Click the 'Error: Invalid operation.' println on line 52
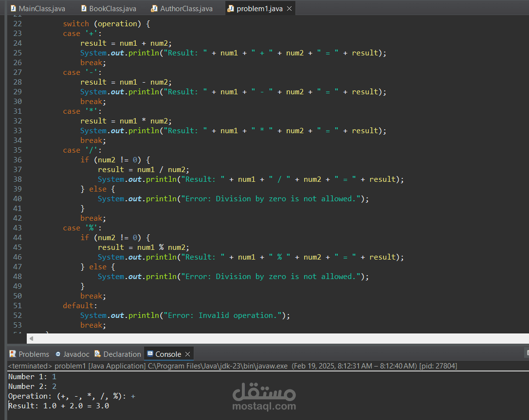This screenshot has width=529, height=420. tap(185, 315)
